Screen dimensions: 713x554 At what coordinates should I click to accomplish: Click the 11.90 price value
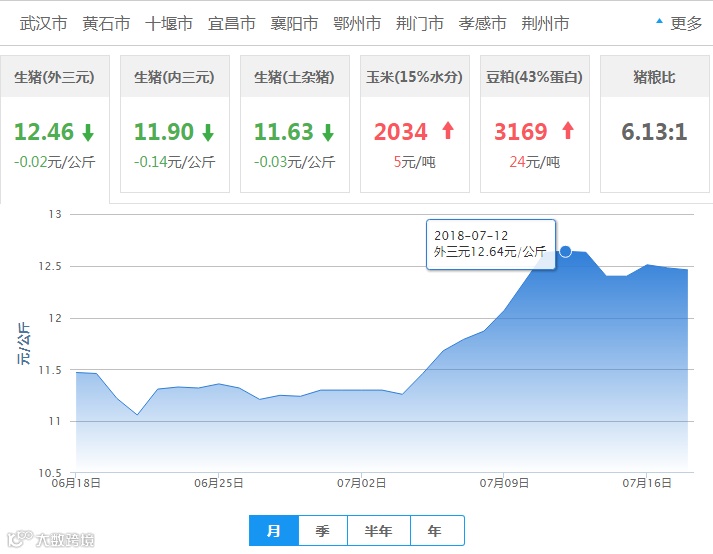tap(164, 132)
